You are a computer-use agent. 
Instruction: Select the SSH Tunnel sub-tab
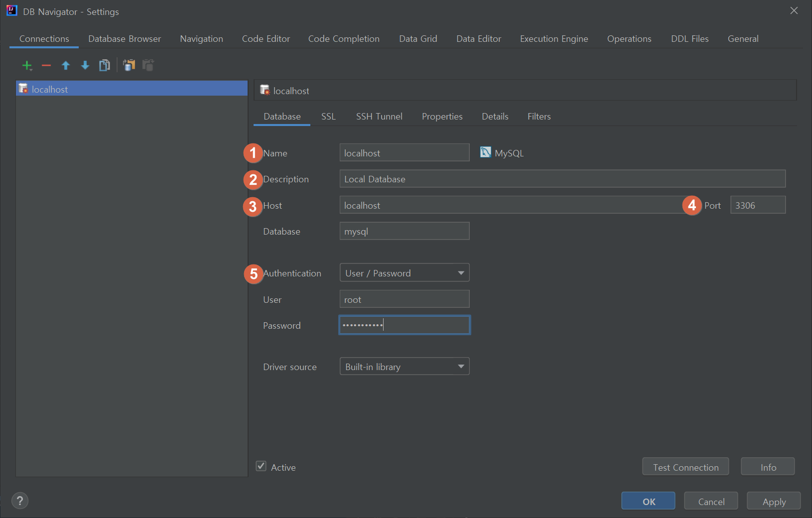pyautogui.click(x=379, y=117)
